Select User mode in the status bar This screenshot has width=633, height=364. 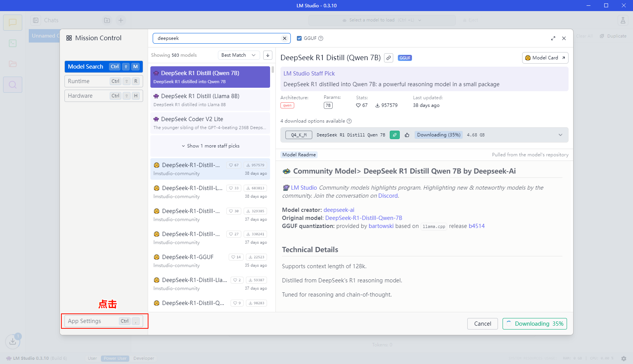point(92,358)
